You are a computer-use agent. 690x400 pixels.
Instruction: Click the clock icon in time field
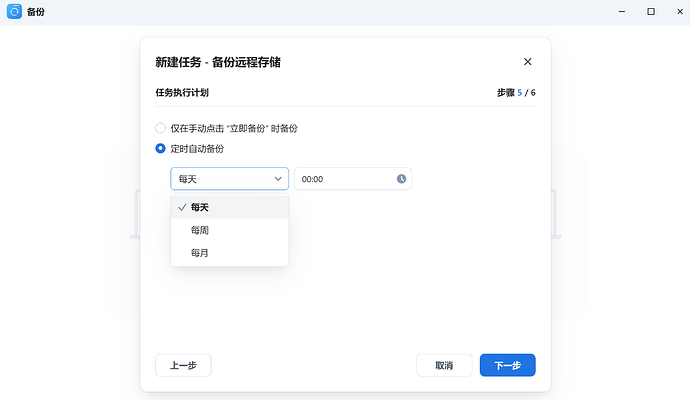tap(401, 179)
